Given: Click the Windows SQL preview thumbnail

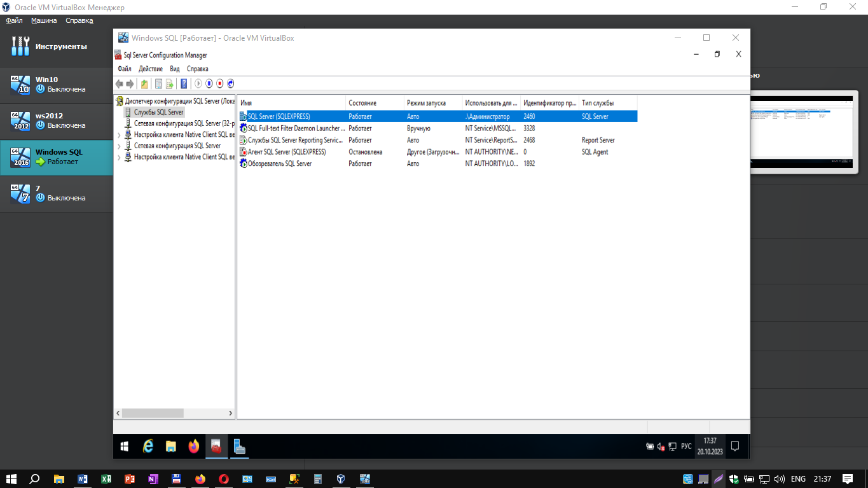Looking at the screenshot, I should pos(802,132).
